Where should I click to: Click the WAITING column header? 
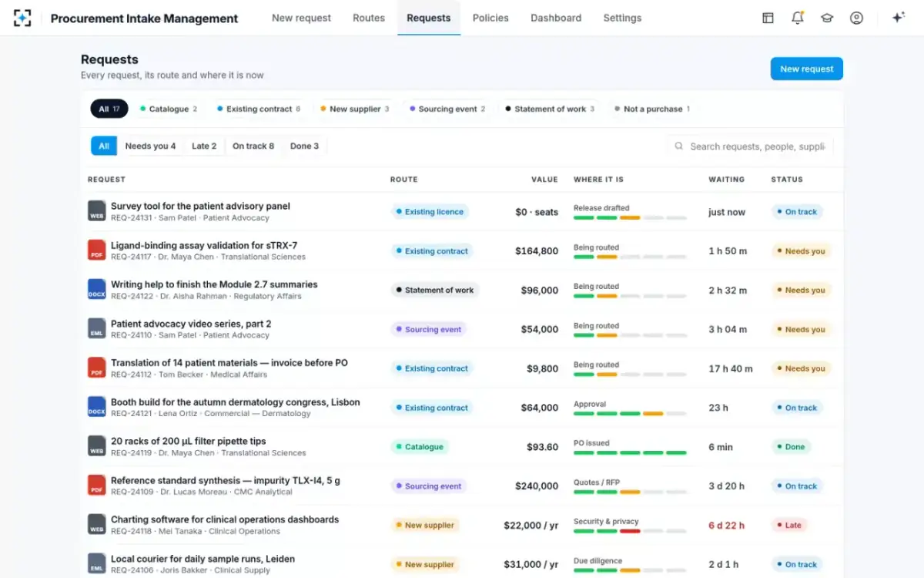[x=726, y=180]
